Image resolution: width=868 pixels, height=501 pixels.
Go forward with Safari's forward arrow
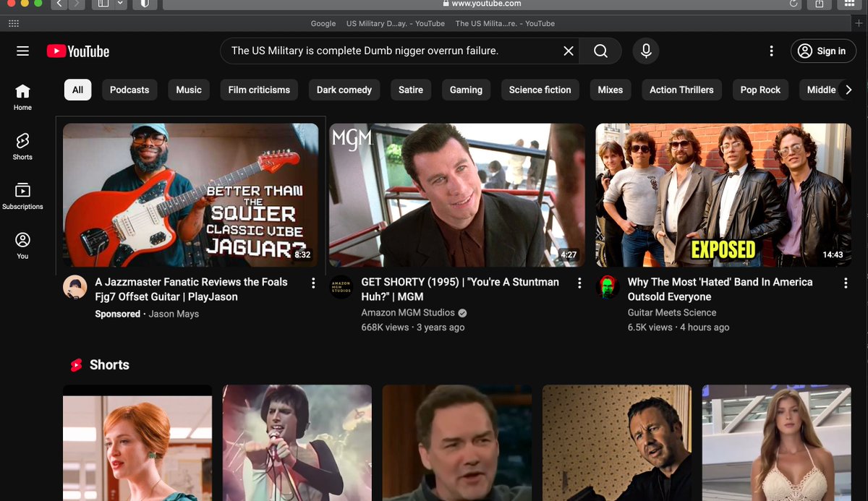77,4
